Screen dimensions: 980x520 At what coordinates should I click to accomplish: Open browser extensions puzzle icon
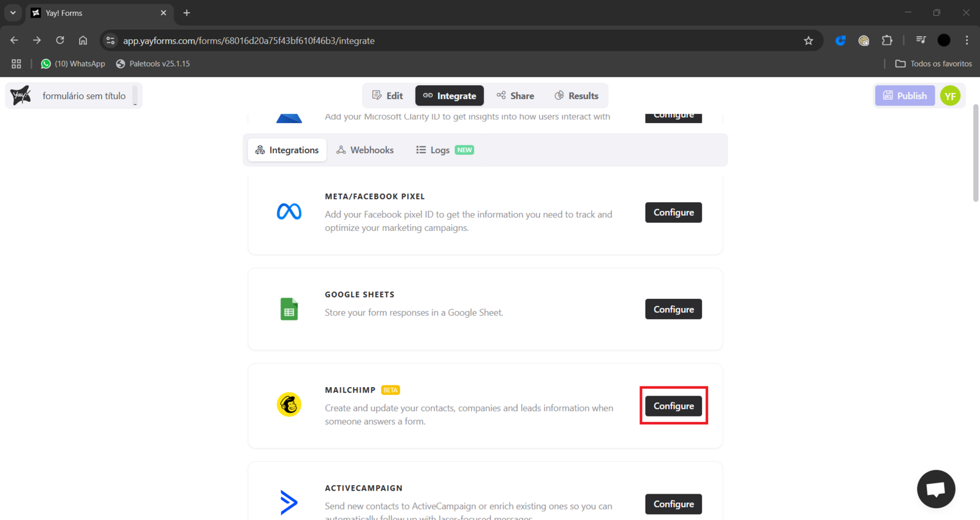(x=887, y=40)
